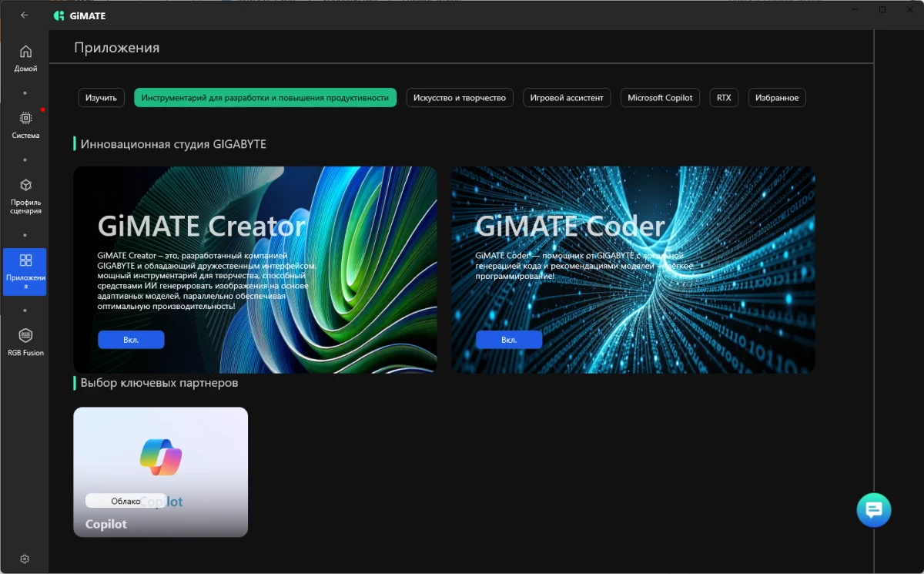Open the Избранное tab
The width and height of the screenshot is (924, 574).
[x=777, y=98]
